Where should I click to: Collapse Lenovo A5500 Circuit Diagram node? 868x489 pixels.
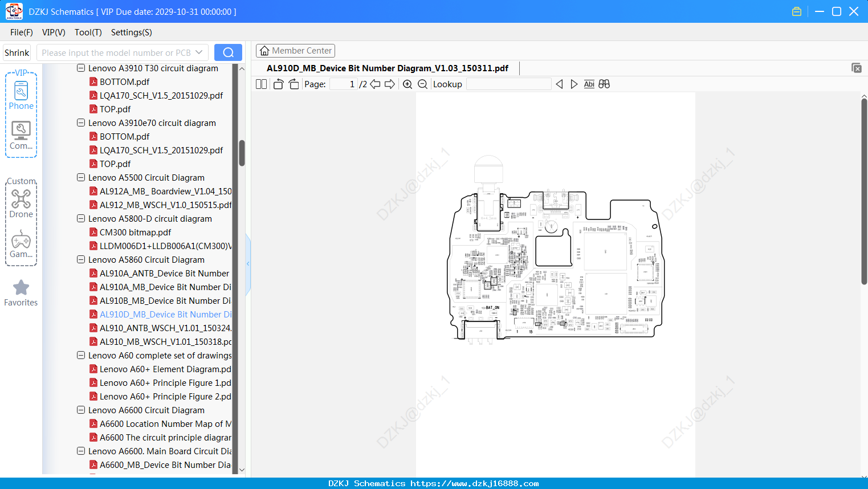pyautogui.click(x=81, y=177)
